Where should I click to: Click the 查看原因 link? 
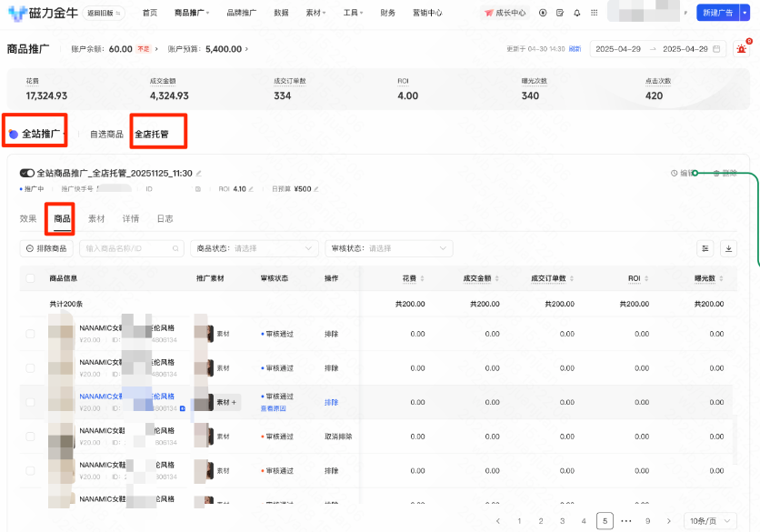[274, 408]
